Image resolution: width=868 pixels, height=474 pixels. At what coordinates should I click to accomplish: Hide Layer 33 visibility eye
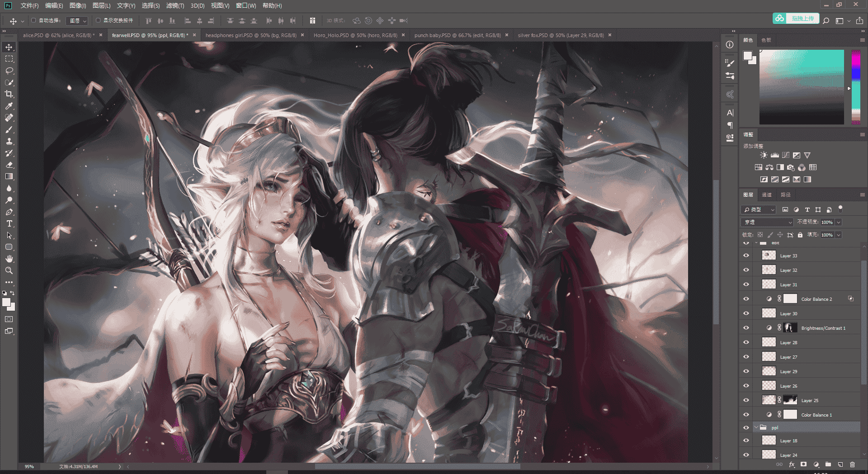point(746,256)
